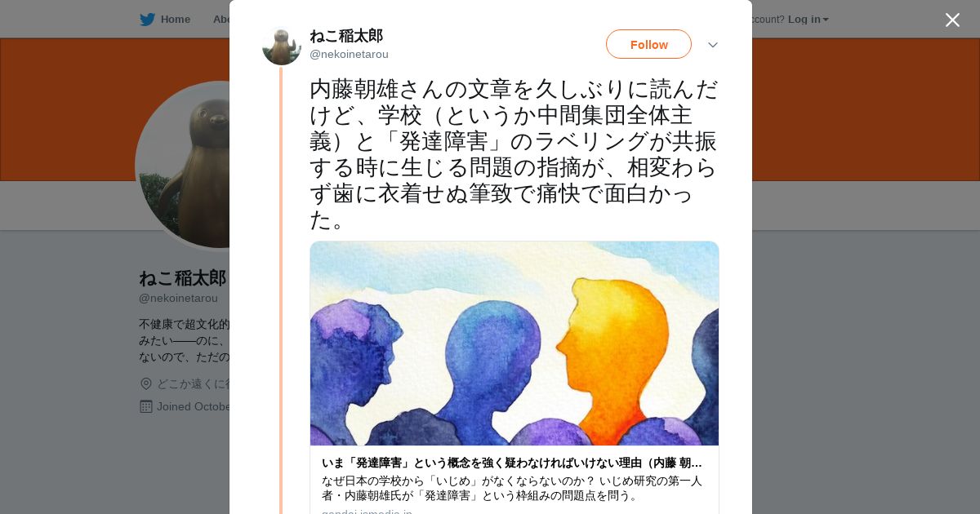Click the profile name ねこ稲太郎 in sidebar
Screen dimensions: 980x514
point(182,277)
